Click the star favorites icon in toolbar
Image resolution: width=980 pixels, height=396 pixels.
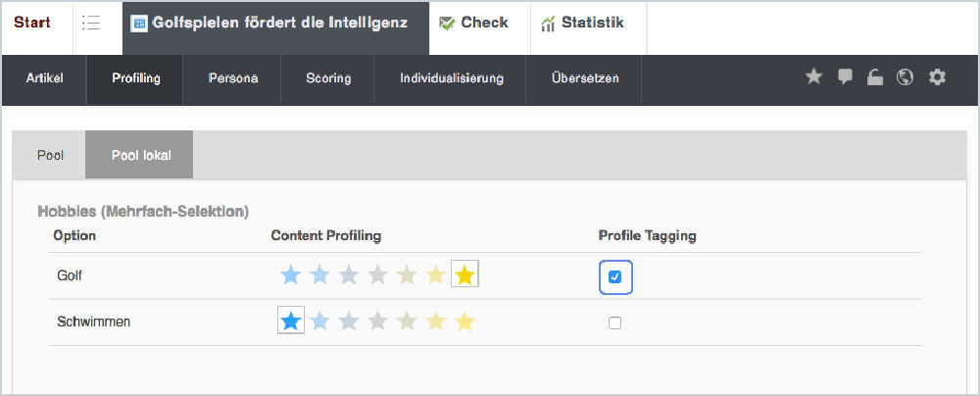(x=813, y=77)
